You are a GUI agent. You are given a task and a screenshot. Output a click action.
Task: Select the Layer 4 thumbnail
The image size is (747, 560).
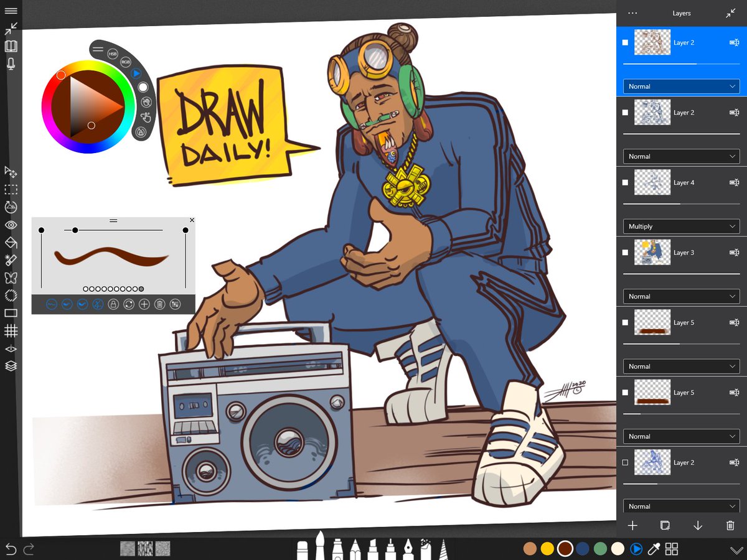tap(652, 182)
